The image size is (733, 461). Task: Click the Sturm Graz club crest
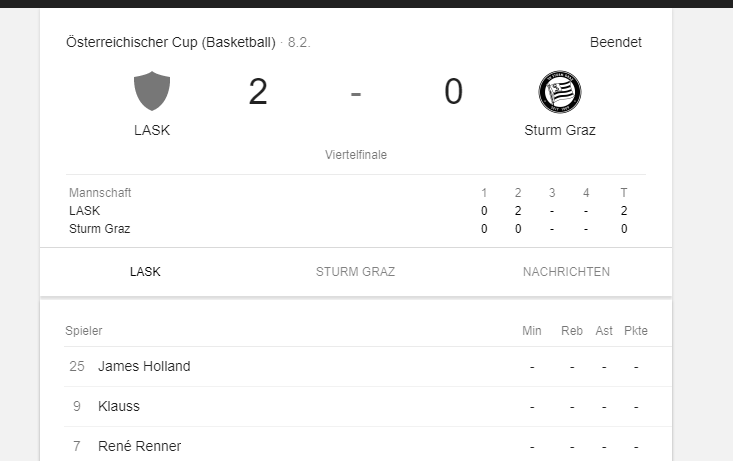click(x=560, y=92)
